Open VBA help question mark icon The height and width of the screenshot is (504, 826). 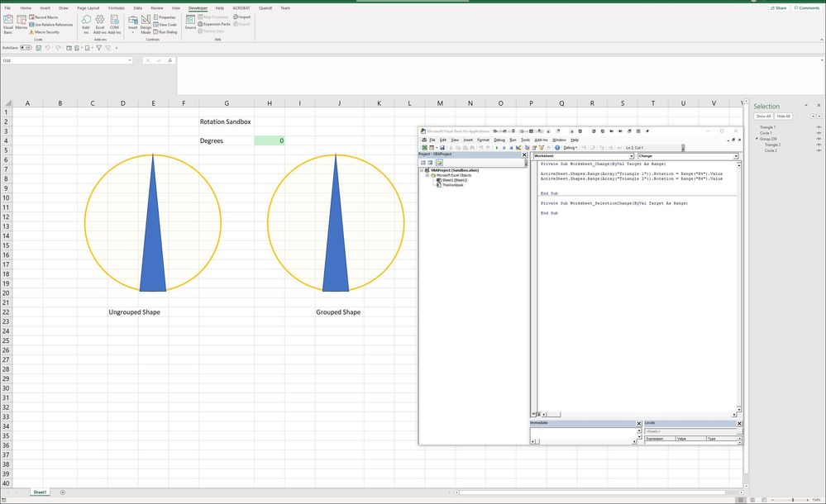click(x=557, y=147)
